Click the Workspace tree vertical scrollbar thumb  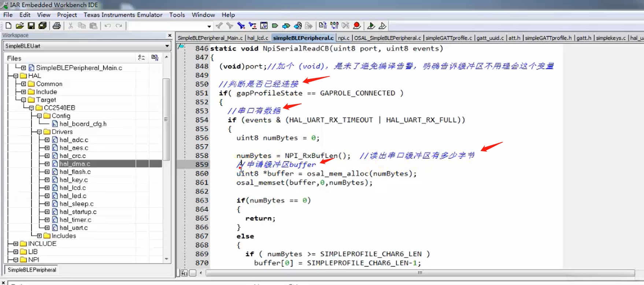(x=166, y=119)
